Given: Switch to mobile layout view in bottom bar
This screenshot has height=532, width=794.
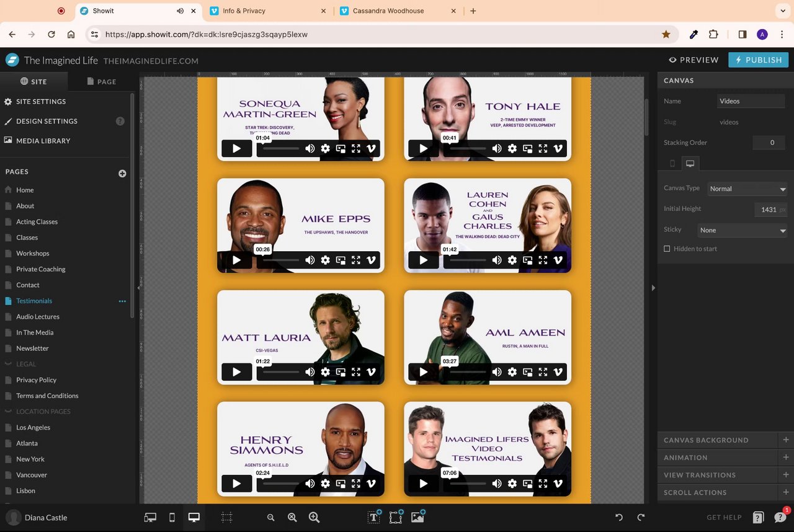Looking at the screenshot, I should [172, 518].
